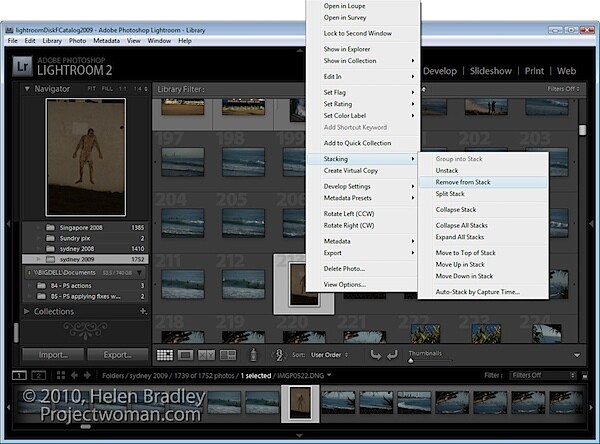The width and height of the screenshot is (600, 444).
Task: Open toolbar content dropdown triangle
Action: pos(577,355)
